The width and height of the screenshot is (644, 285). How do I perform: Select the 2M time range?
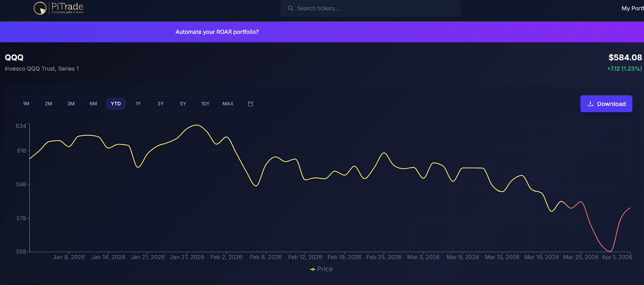[x=48, y=104]
